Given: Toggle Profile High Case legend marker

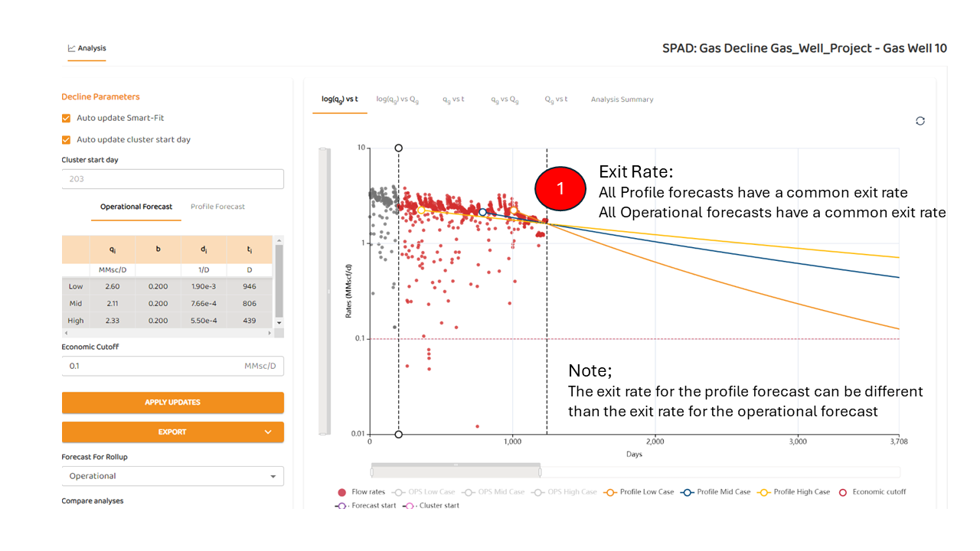Looking at the screenshot, I should [764, 492].
